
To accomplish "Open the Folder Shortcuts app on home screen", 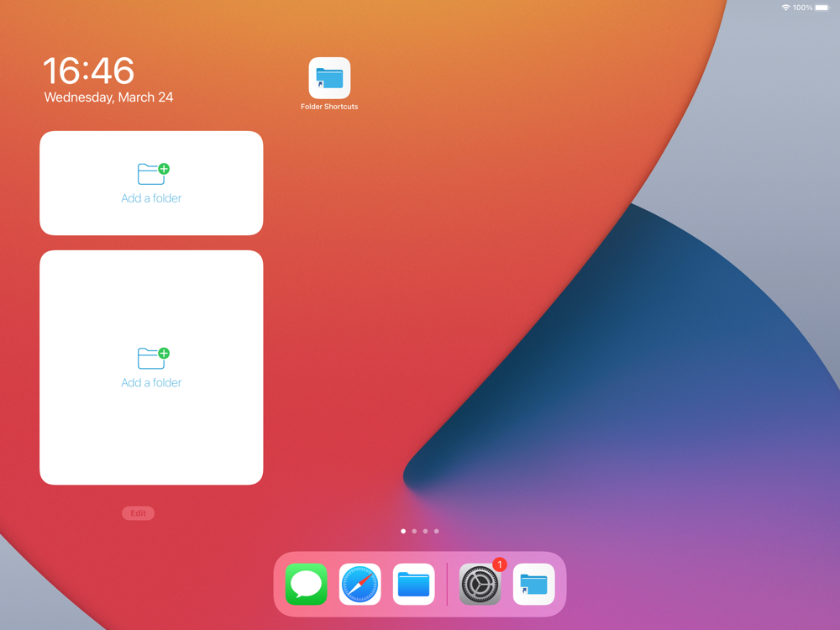I will point(329,78).
